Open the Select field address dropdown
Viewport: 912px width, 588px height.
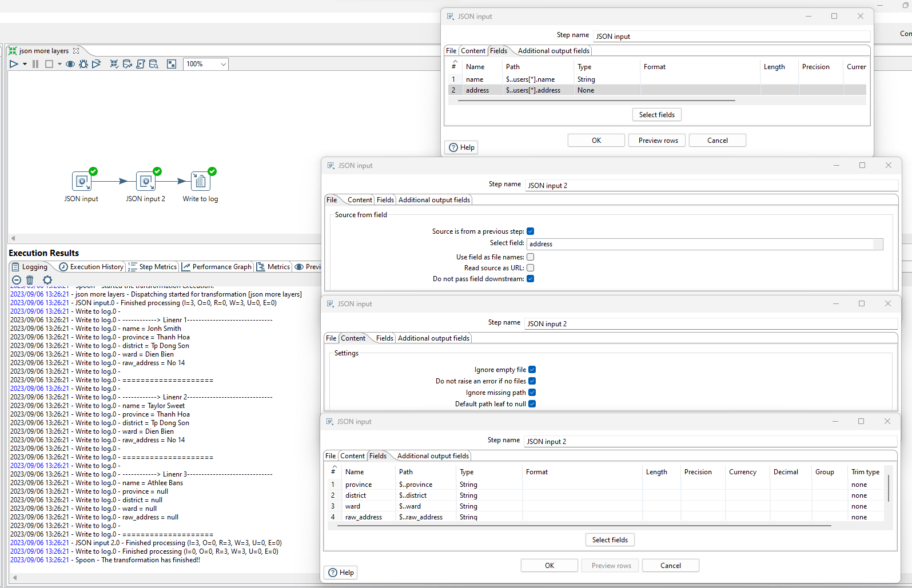tap(878, 244)
